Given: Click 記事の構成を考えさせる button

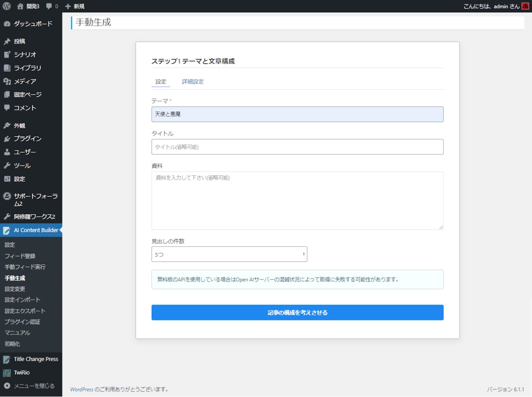Looking at the screenshot, I should 297,312.
